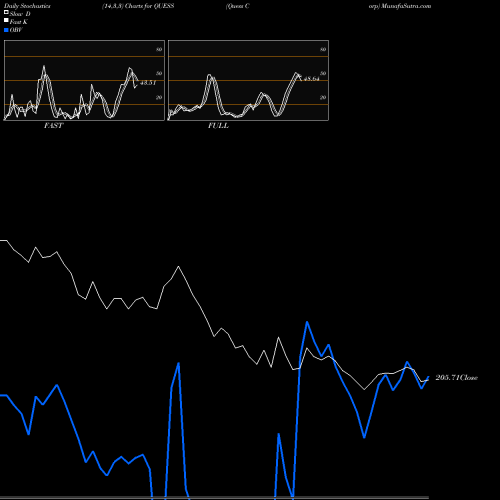Click the 48.51 value in FAST chart
Image resolution: width=500 pixels, height=500 pixels.
[x=148, y=83]
